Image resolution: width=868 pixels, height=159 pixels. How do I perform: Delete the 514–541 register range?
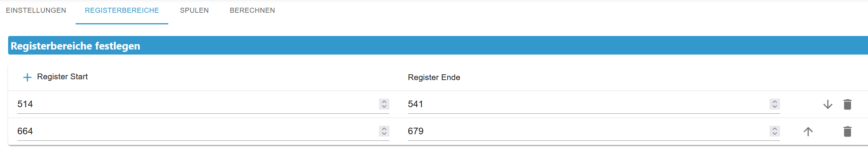pyautogui.click(x=847, y=104)
